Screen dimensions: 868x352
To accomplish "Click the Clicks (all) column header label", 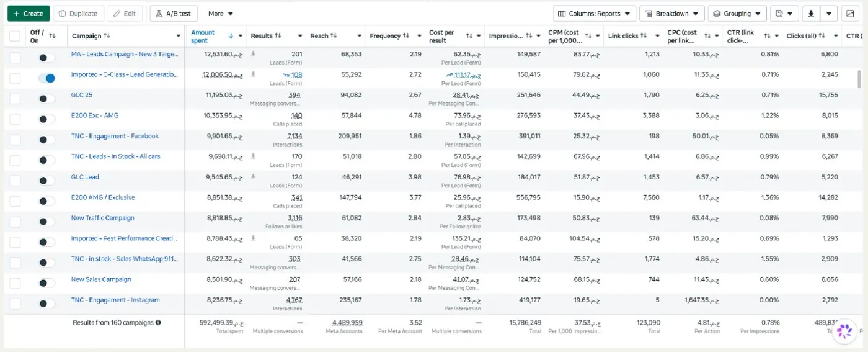I will (x=801, y=36).
